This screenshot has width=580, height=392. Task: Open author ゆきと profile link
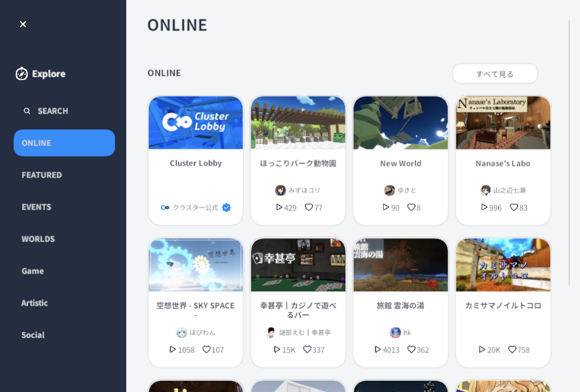point(407,190)
